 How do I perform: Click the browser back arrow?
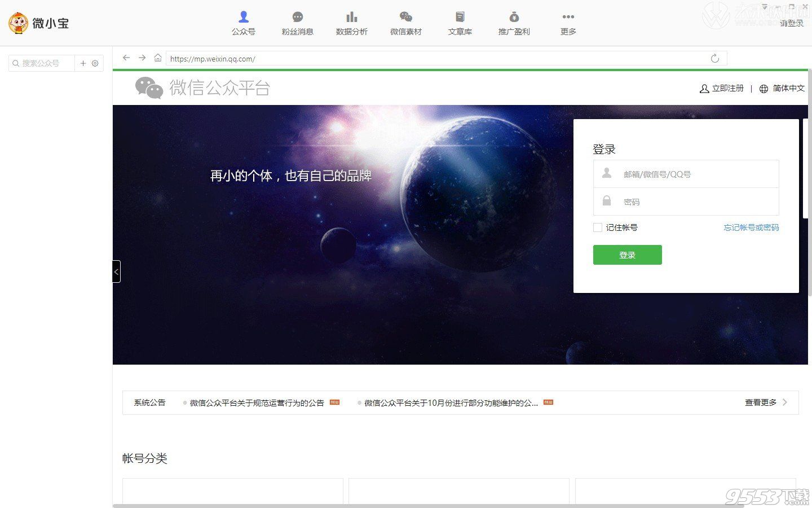click(126, 58)
